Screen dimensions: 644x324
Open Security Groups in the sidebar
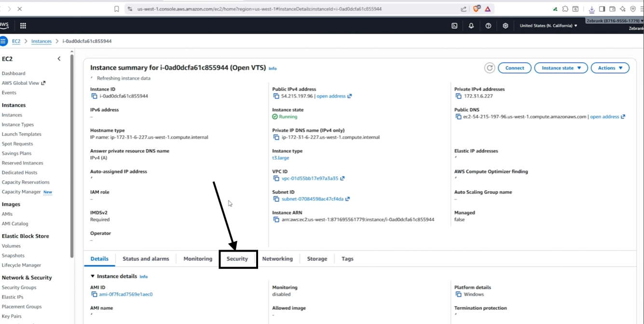[x=19, y=287]
